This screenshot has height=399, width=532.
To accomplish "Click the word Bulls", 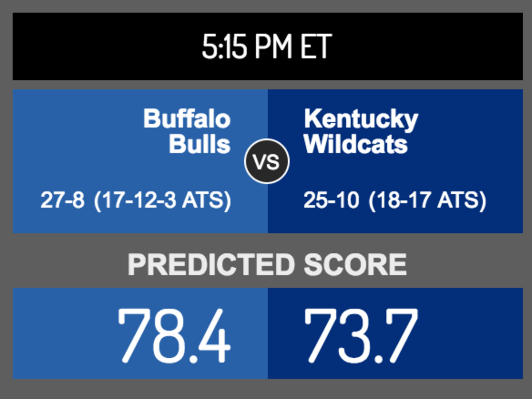I will click(x=200, y=144).
